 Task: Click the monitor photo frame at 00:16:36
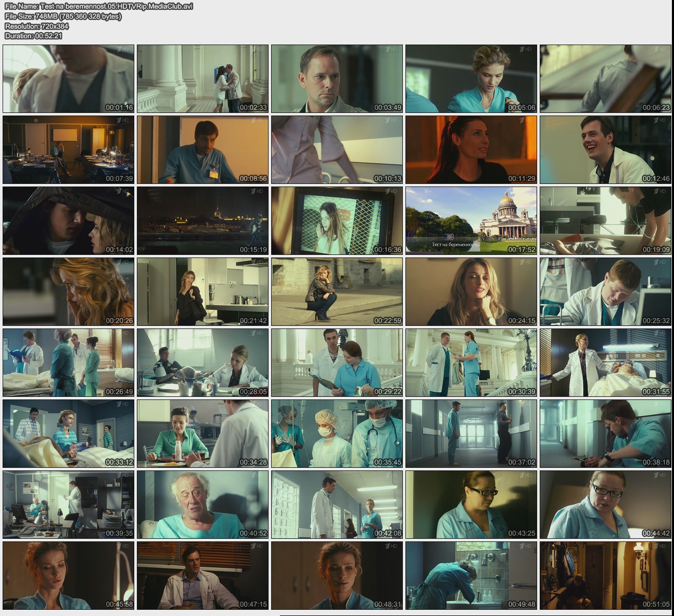(x=337, y=221)
